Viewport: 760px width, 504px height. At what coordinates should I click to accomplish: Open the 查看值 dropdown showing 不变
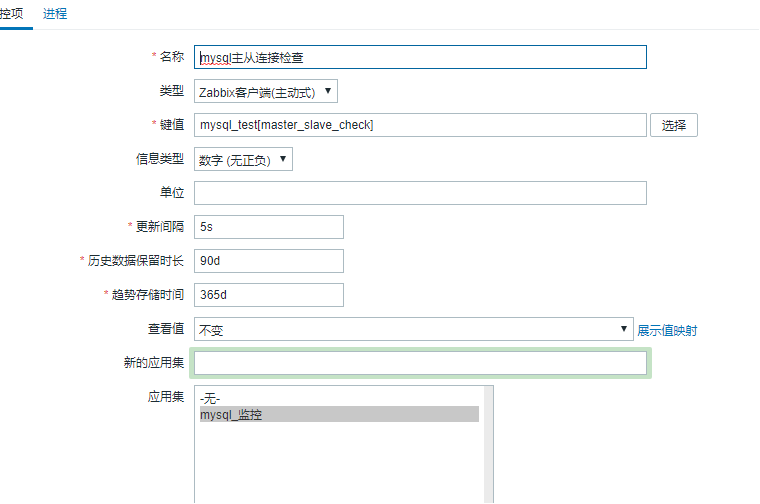[413, 329]
